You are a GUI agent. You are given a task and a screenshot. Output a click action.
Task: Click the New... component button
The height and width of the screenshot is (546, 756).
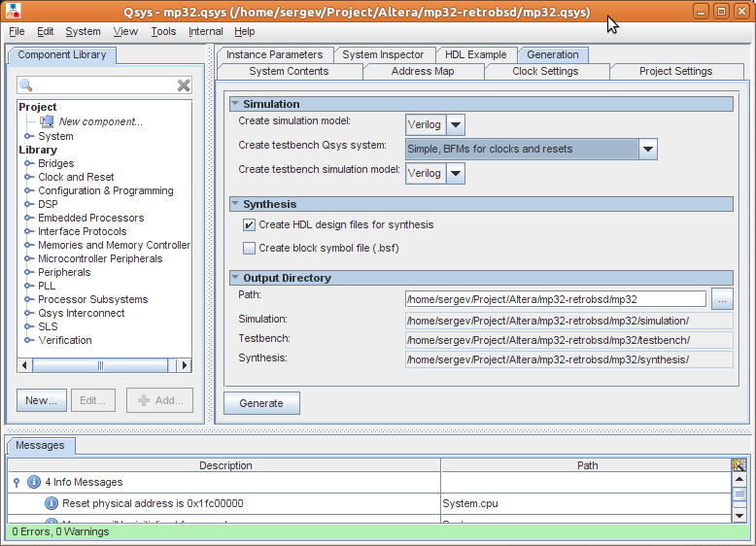click(41, 400)
